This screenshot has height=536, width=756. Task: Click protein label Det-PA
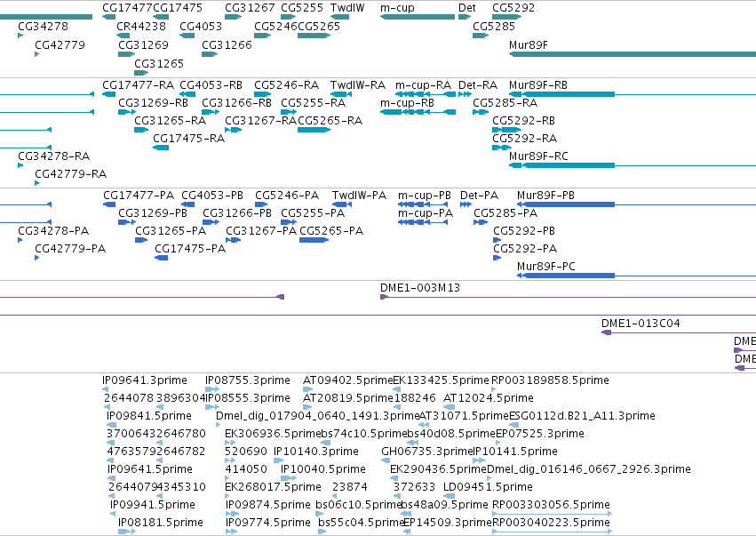coord(479,196)
